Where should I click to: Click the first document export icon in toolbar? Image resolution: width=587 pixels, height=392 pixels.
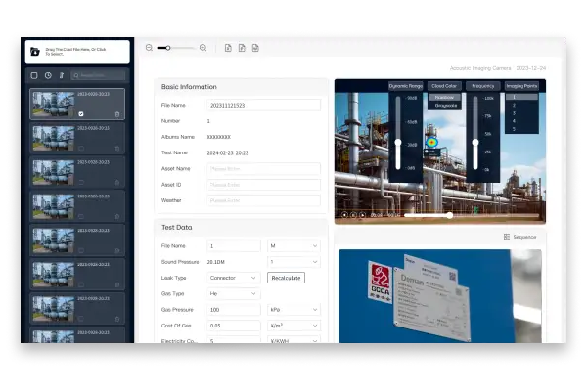point(228,47)
